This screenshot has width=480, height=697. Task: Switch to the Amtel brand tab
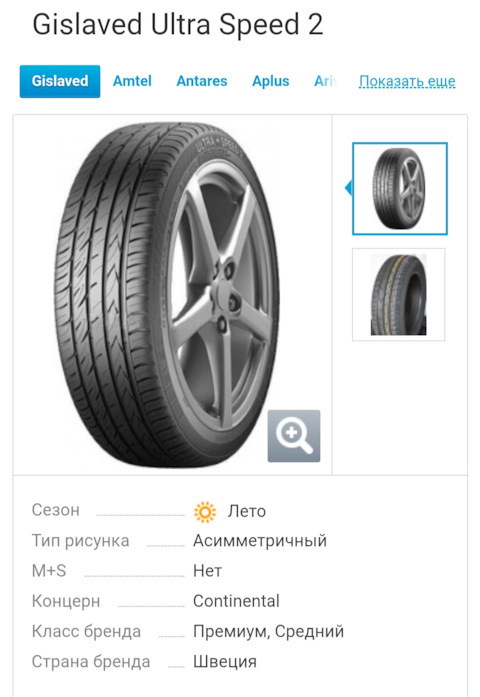coord(132,81)
